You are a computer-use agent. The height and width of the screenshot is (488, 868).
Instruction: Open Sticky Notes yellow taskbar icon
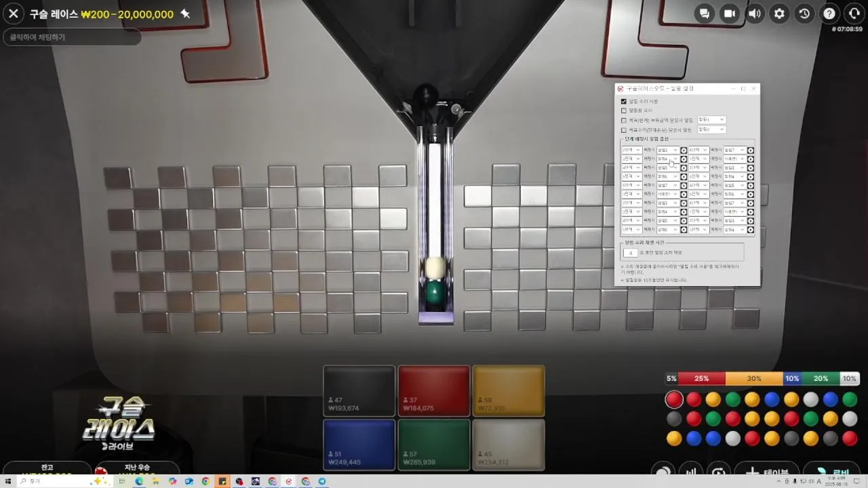click(222, 481)
